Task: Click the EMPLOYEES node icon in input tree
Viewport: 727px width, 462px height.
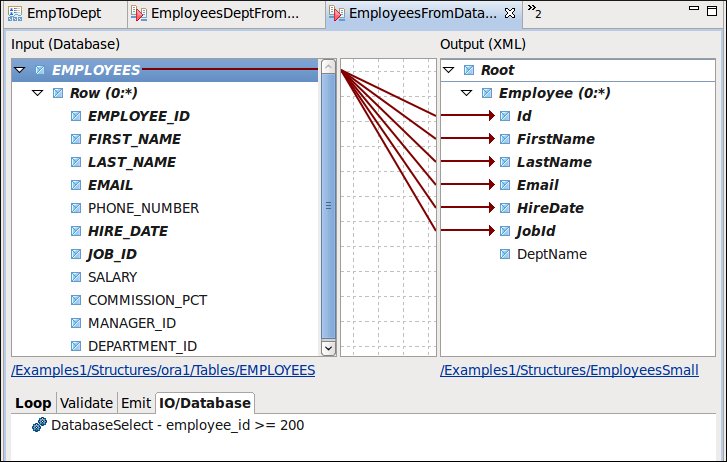Action: click(x=40, y=70)
